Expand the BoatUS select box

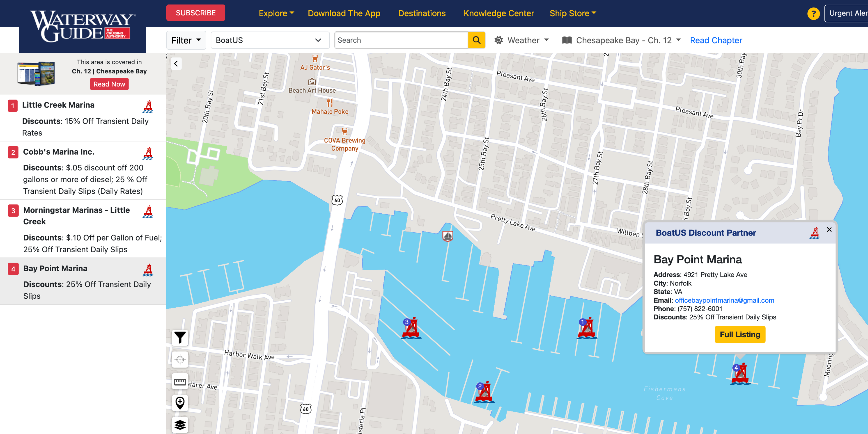click(270, 41)
